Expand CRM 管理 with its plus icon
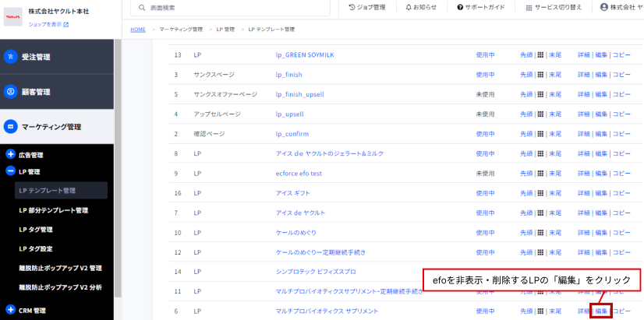This screenshot has width=644, height=320. (11, 310)
